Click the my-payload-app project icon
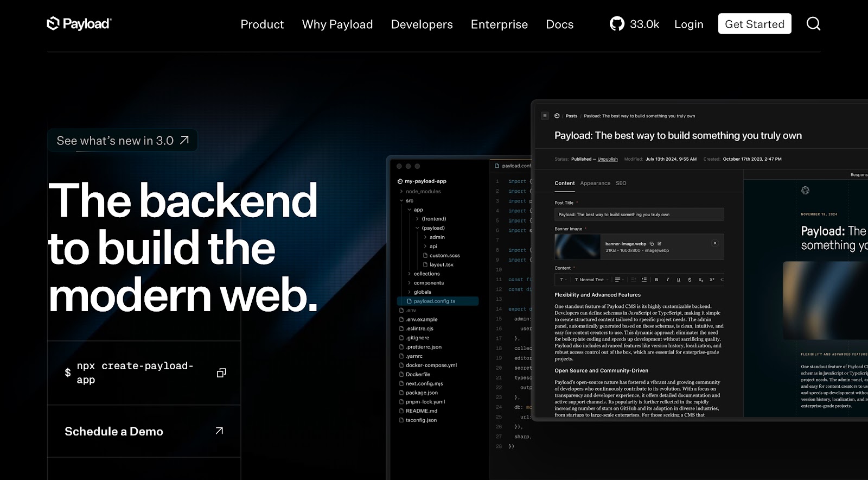This screenshot has height=480, width=868. (x=400, y=181)
